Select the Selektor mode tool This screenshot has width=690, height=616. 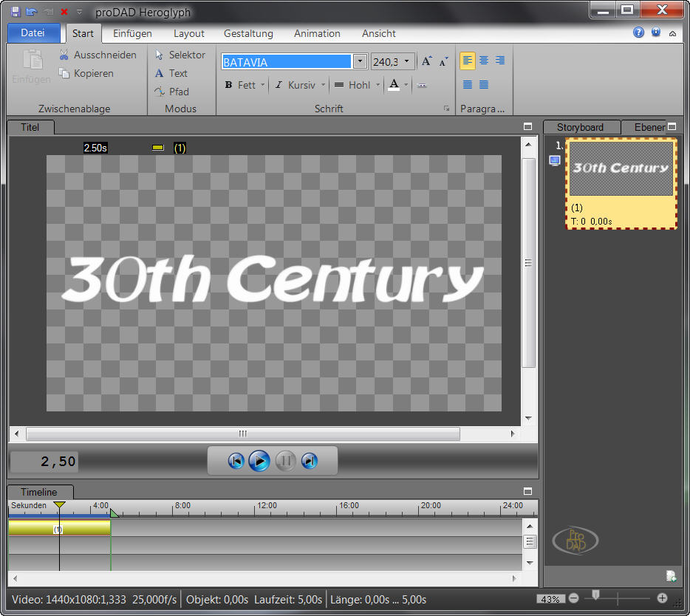tap(180, 55)
